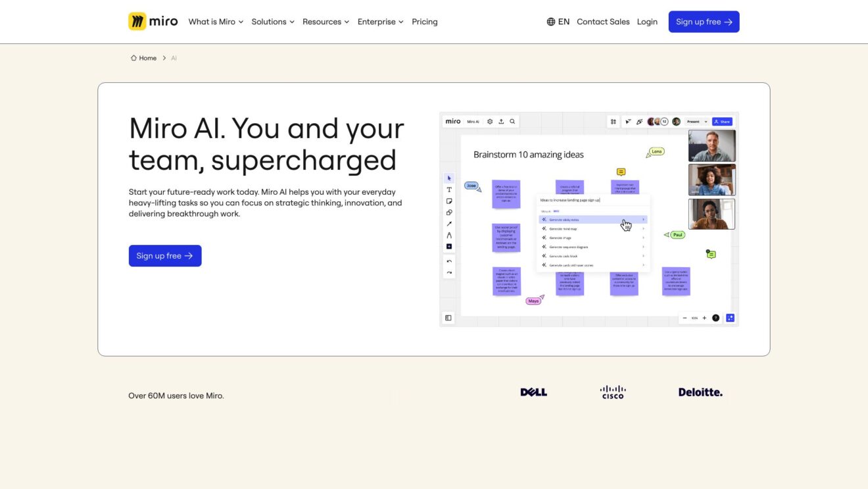Click the miro logo inside the board preview
Image resolution: width=868 pixels, height=489 pixels.
coord(453,121)
